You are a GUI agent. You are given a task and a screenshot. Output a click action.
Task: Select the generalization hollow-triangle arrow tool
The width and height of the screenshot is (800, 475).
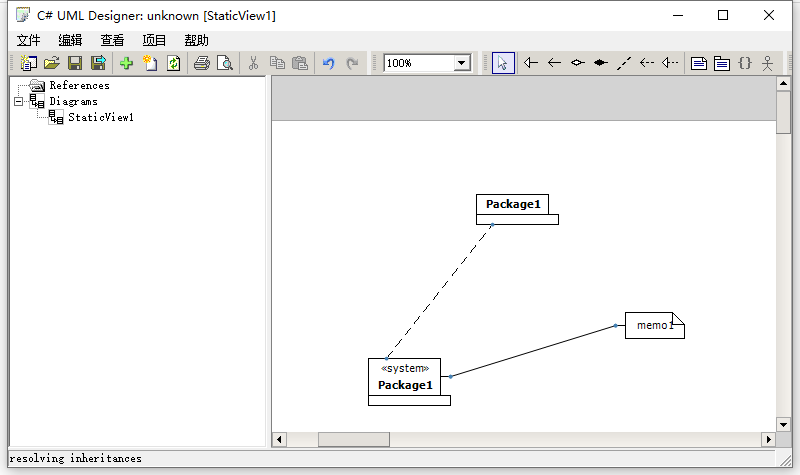(531, 63)
